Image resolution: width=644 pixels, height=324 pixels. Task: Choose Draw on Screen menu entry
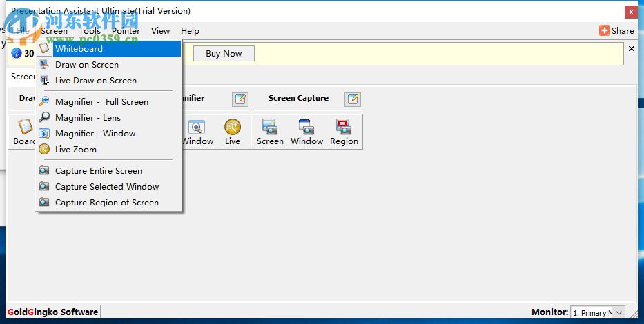click(x=109, y=65)
